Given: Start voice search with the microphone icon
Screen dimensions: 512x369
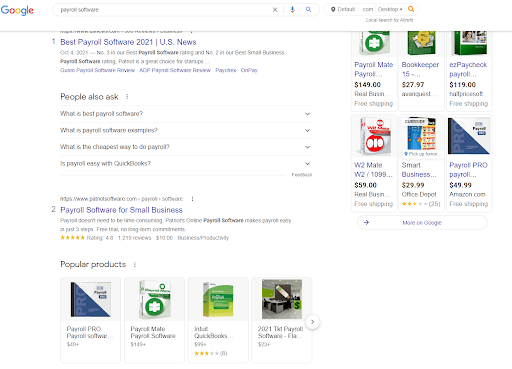Looking at the screenshot, I should [292, 10].
